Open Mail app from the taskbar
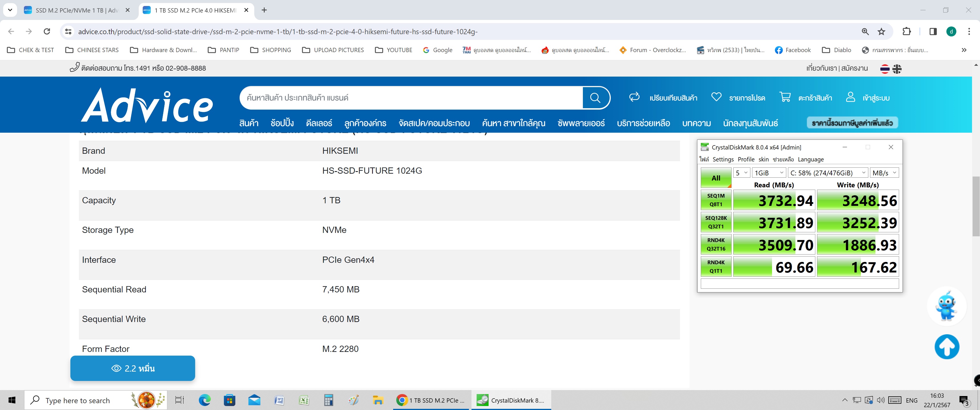980x410 pixels. pos(254,400)
